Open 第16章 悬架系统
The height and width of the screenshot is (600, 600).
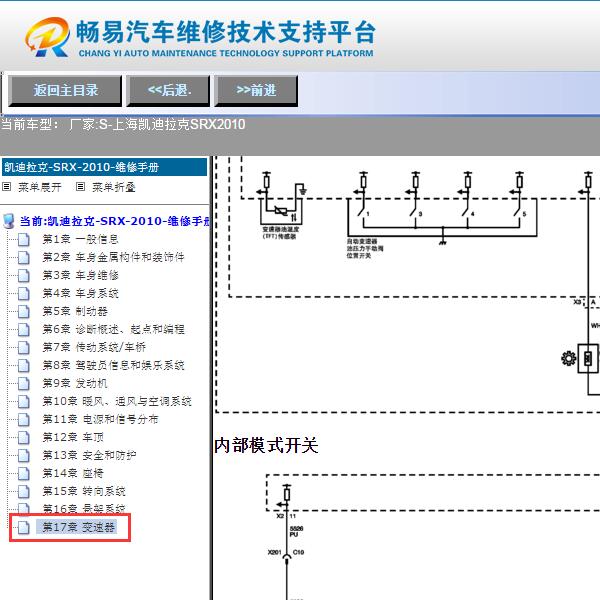point(84,509)
